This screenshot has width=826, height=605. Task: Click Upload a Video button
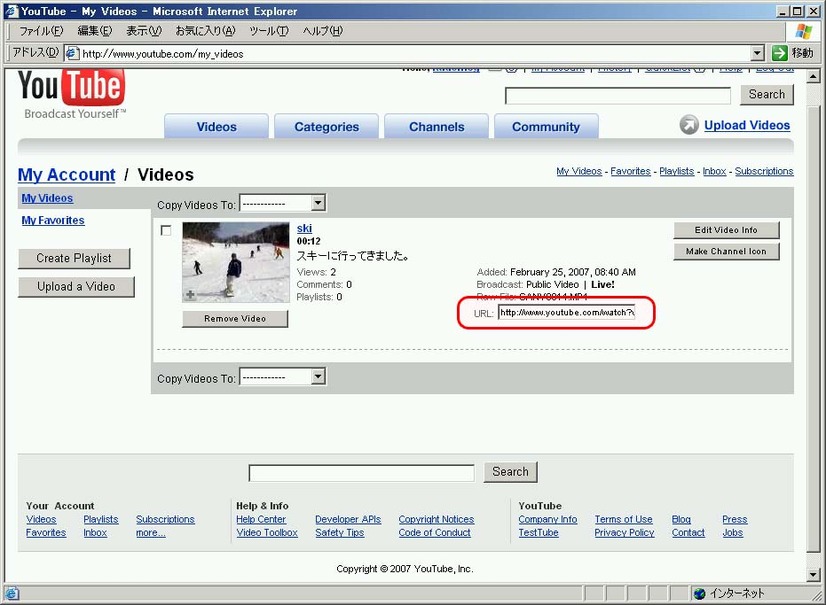[76, 287]
